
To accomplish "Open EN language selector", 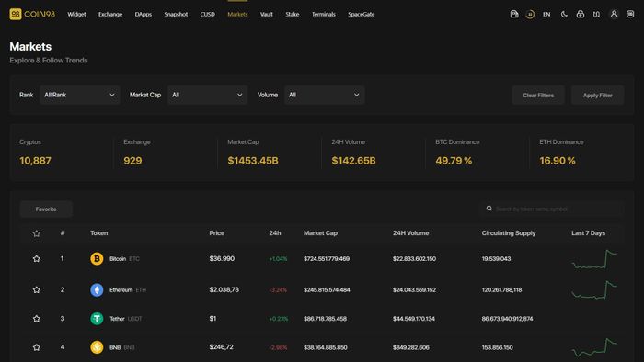I will point(546,15).
